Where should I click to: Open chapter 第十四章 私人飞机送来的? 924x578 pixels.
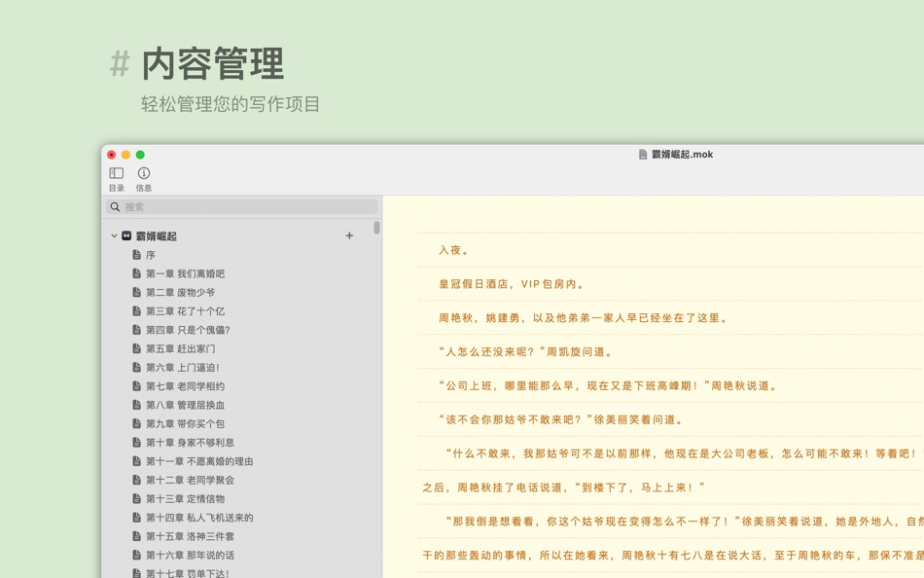click(199, 518)
